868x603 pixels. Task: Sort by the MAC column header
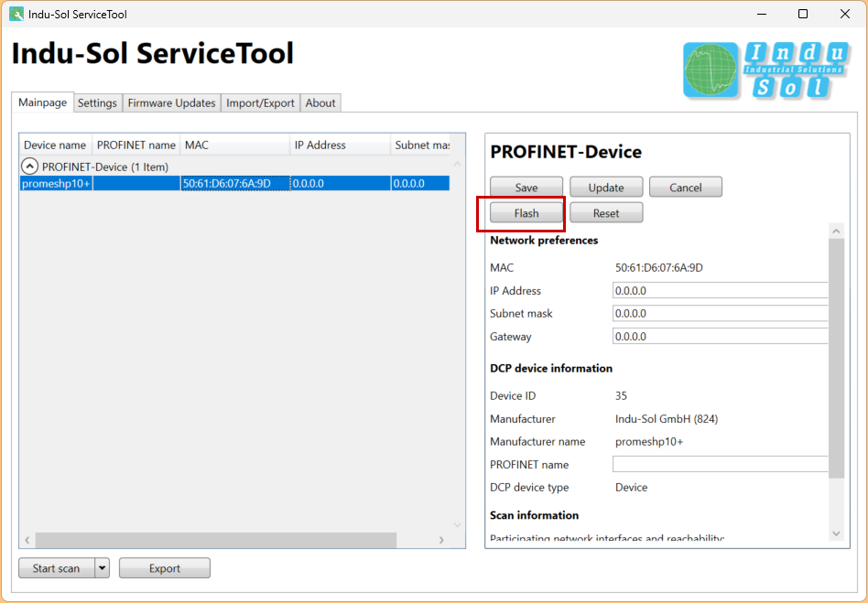pyautogui.click(x=234, y=145)
